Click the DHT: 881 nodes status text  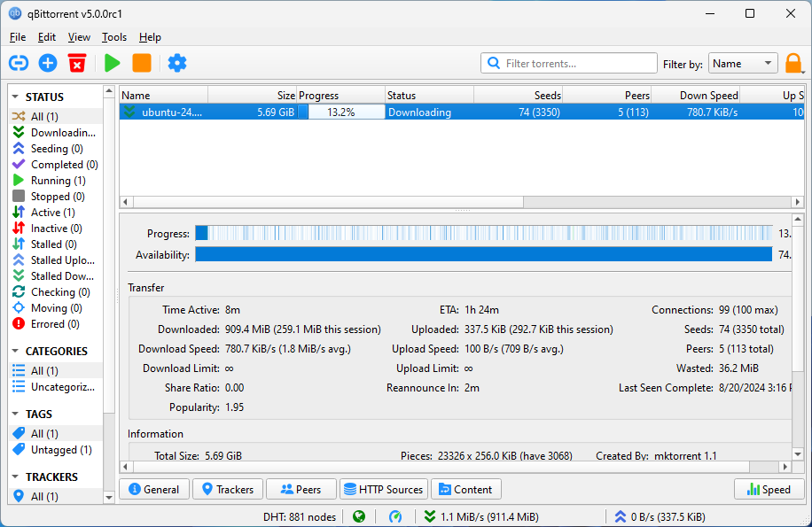click(x=300, y=516)
